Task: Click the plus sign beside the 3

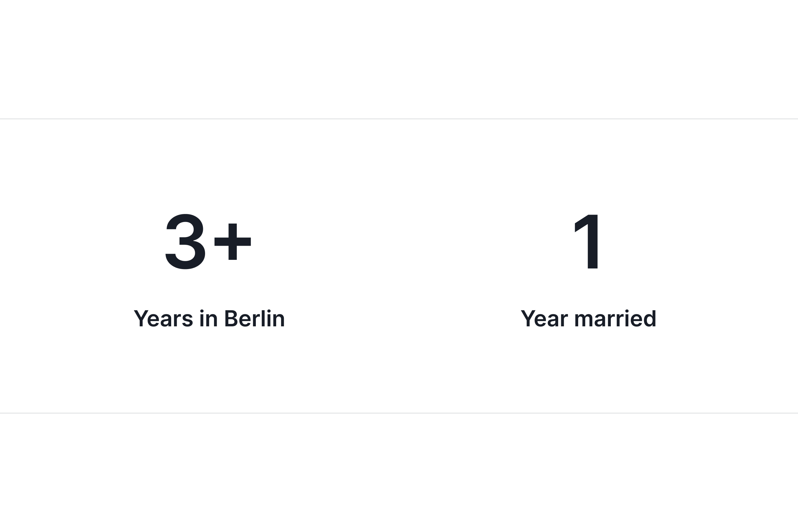Action: click(x=232, y=242)
